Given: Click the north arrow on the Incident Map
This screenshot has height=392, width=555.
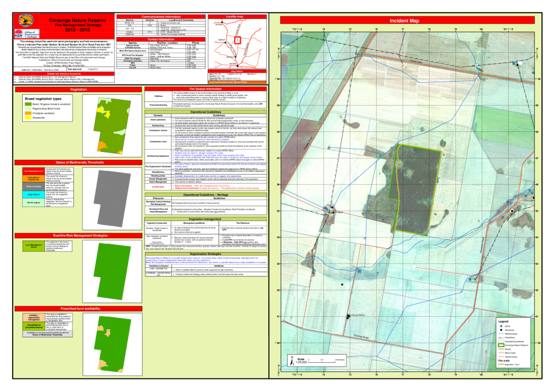Looking at the screenshot, I should tap(292, 361).
